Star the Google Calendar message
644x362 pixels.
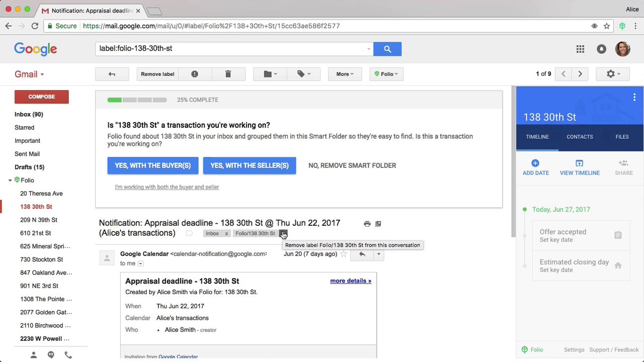tap(344, 254)
